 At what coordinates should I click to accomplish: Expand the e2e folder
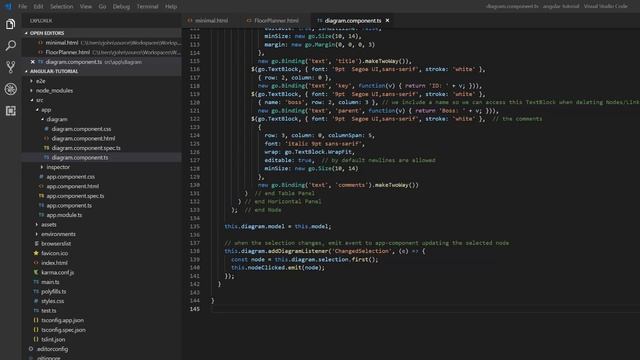[x=40, y=81]
